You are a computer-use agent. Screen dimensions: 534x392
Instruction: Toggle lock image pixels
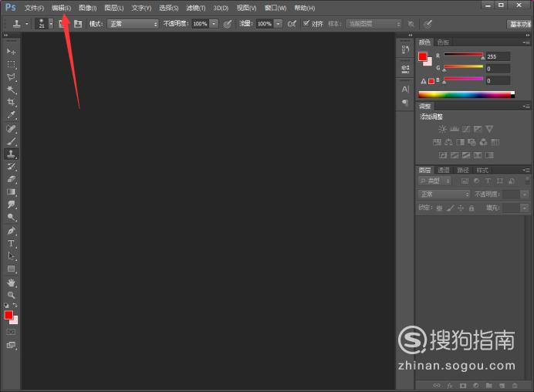(x=450, y=208)
